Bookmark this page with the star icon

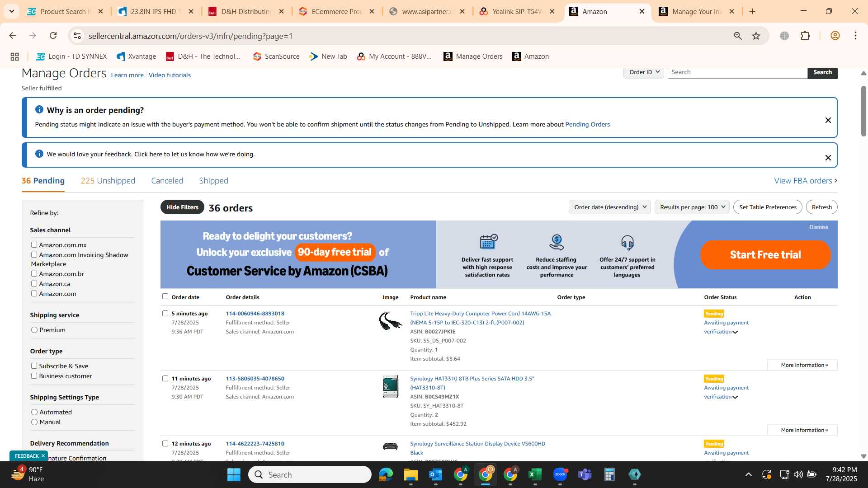point(756,36)
